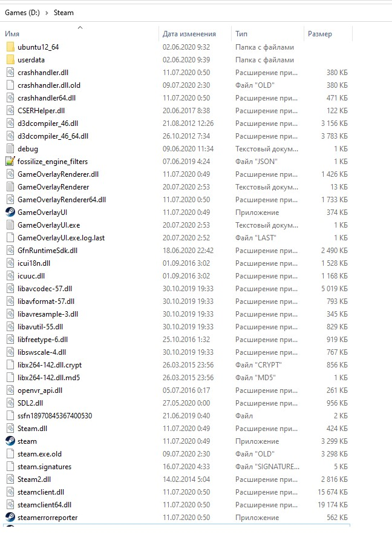Click the Файл "JSON" type cell
The width and height of the screenshot is (392, 537).
[x=256, y=161]
